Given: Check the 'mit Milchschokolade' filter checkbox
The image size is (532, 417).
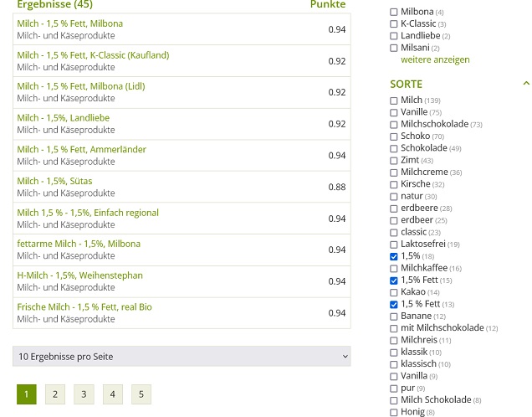Looking at the screenshot, I should (x=394, y=328).
